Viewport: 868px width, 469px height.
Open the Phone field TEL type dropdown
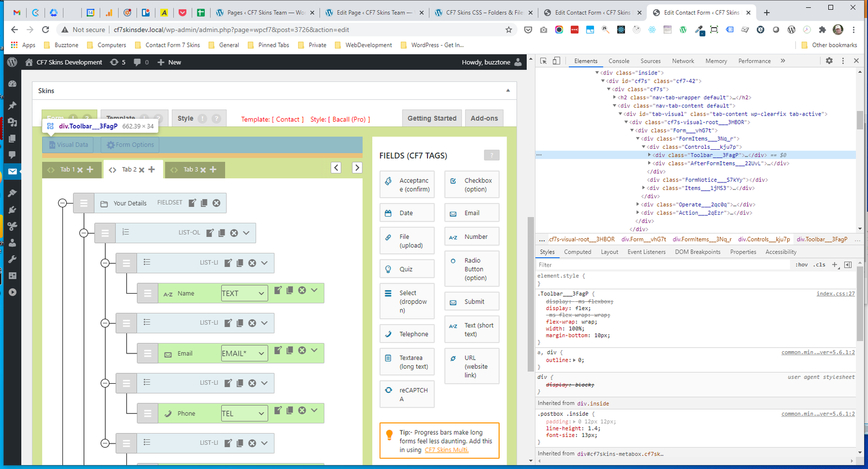pyautogui.click(x=244, y=414)
